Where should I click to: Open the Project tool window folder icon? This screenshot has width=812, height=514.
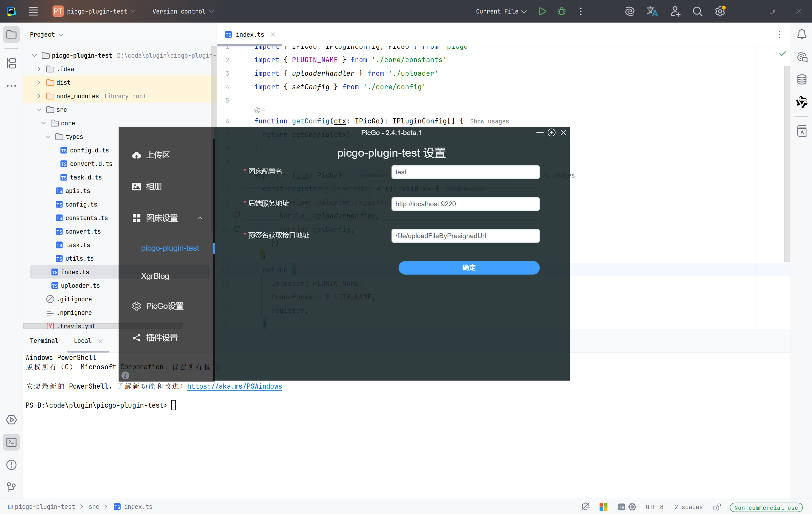12,34
